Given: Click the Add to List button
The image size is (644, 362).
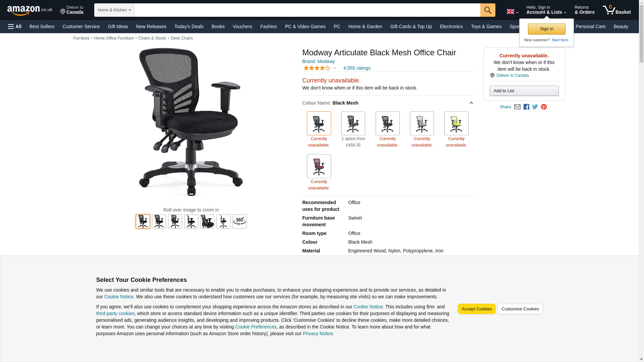Looking at the screenshot, I should coord(524,91).
